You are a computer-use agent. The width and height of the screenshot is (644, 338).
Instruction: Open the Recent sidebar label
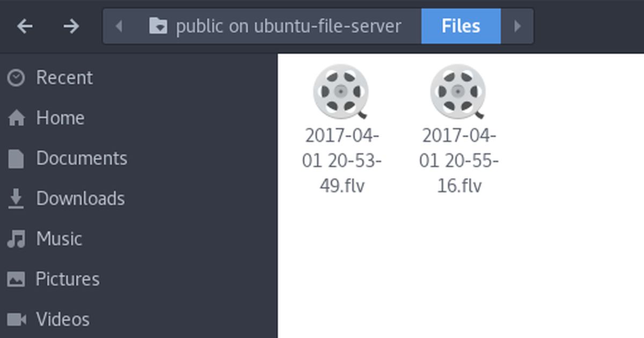[x=64, y=78]
